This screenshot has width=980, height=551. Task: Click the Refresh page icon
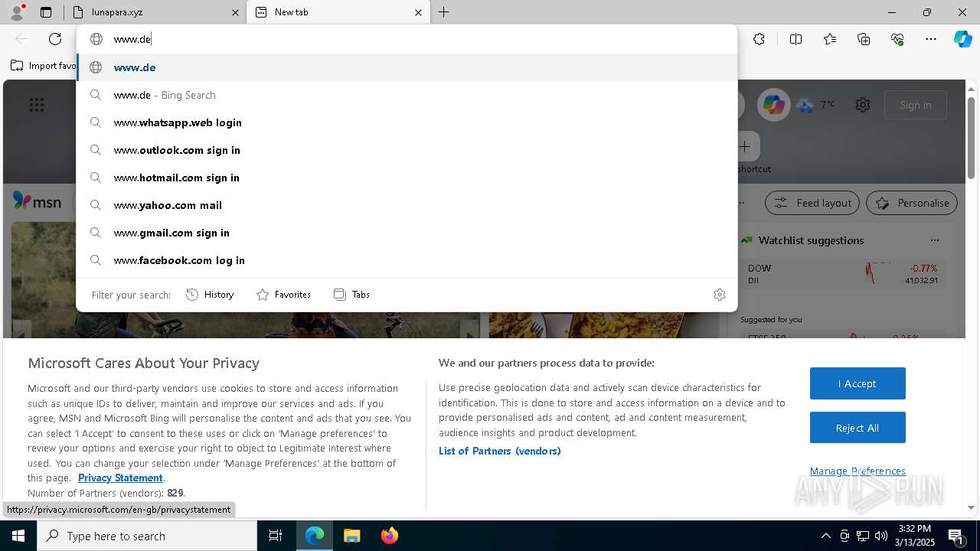55,39
